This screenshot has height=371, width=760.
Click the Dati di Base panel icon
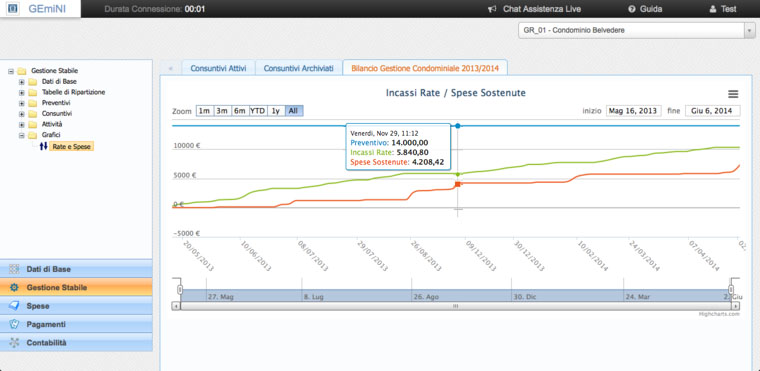14,269
